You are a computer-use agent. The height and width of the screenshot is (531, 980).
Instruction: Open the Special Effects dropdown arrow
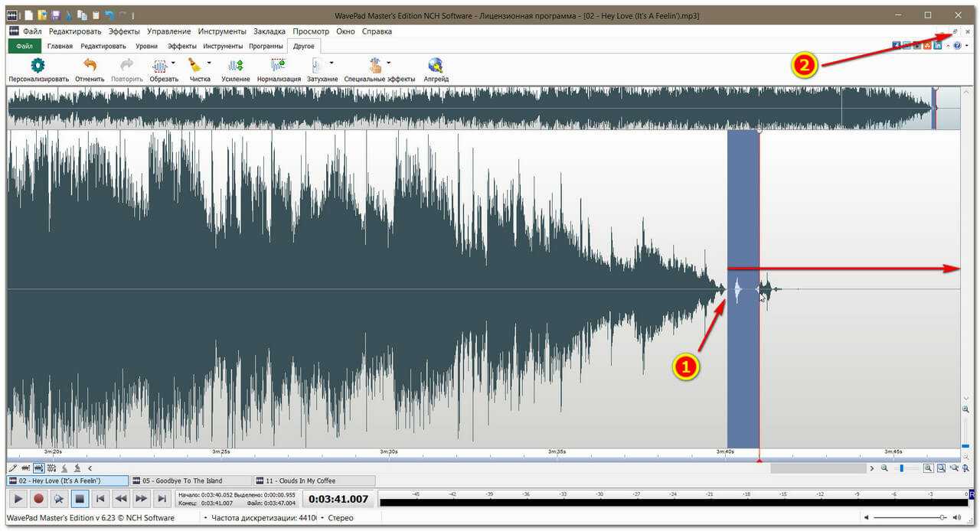click(x=389, y=63)
